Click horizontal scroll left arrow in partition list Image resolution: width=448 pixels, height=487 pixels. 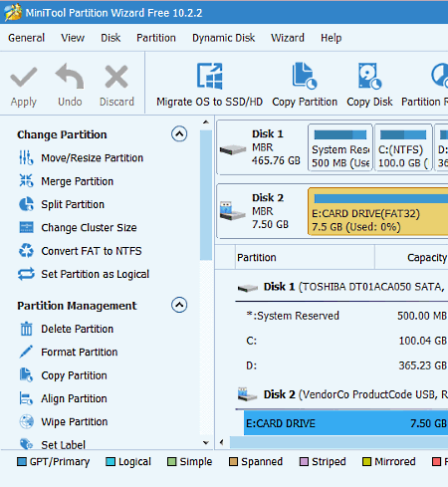coord(222,442)
